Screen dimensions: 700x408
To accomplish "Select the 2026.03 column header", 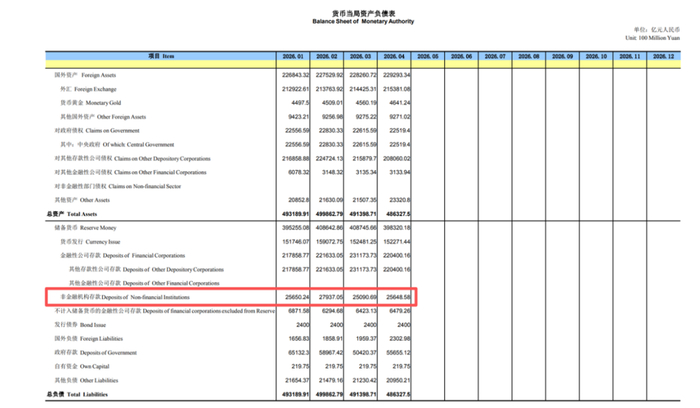I will point(360,56).
